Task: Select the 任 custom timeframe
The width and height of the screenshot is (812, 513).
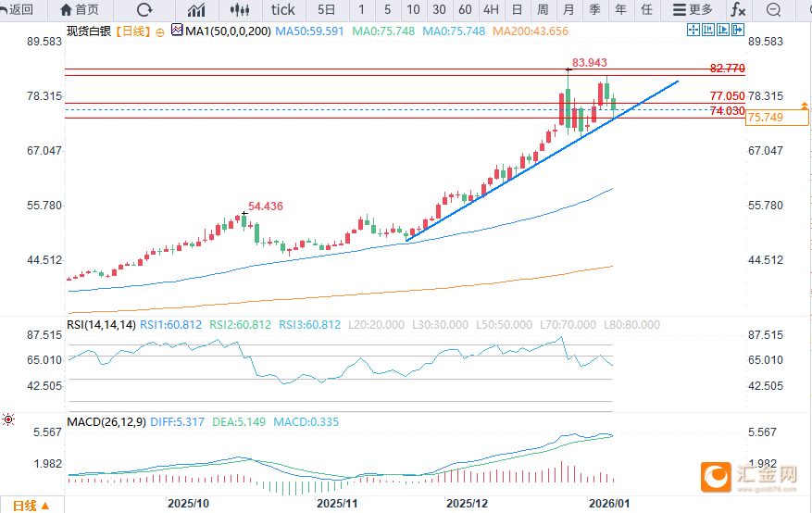Action: 646,9
